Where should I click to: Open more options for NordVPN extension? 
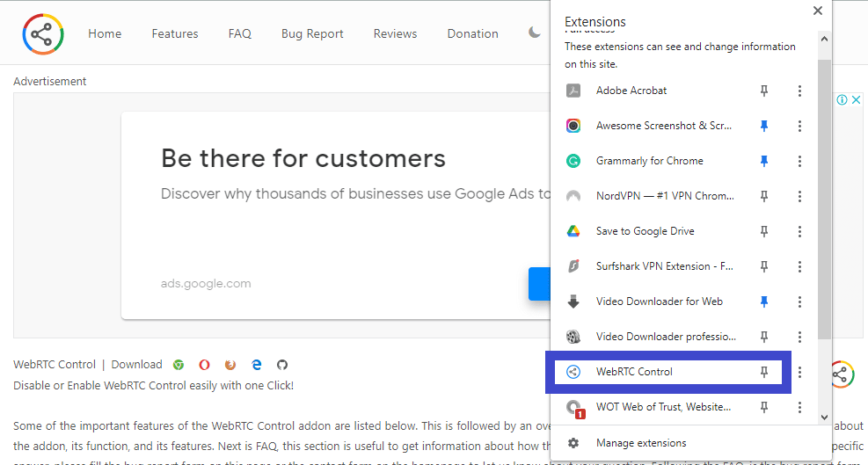[x=799, y=196]
